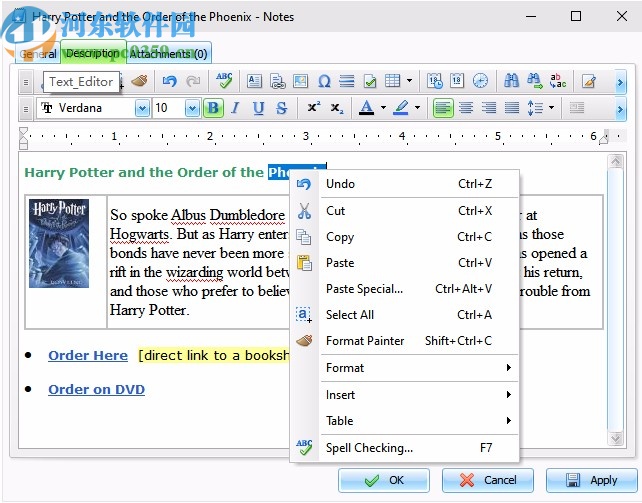Image resolution: width=642 pixels, height=503 pixels.
Task: Follow the Order on DVD link
Action: (97, 389)
